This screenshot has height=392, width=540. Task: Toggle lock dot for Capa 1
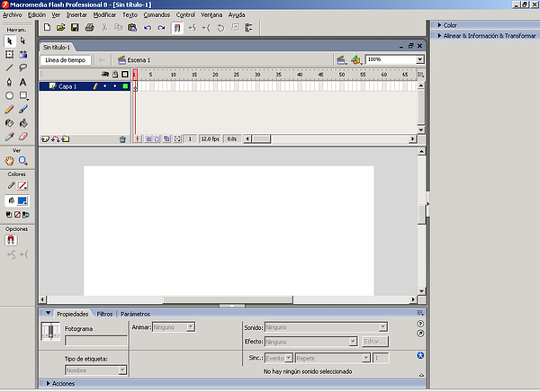(114, 86)
